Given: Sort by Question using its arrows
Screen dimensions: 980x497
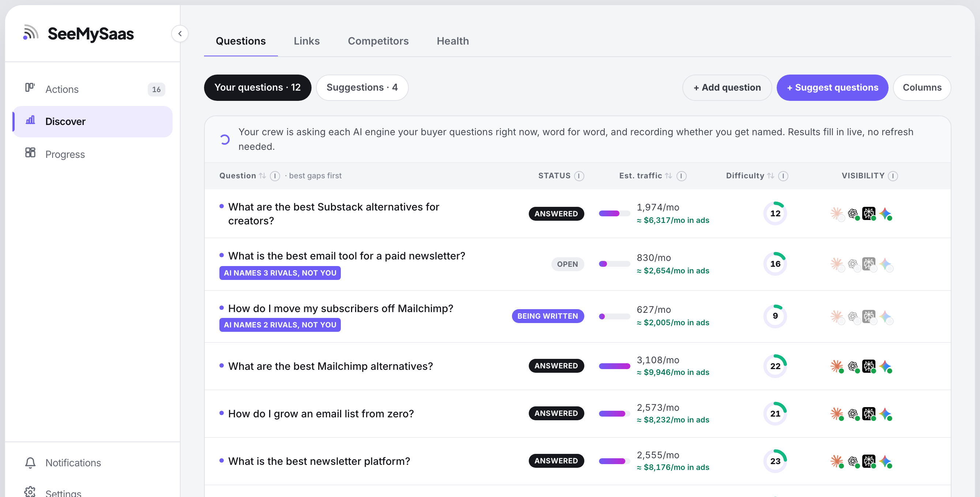Looking at the screenshot, I should 263,176.
